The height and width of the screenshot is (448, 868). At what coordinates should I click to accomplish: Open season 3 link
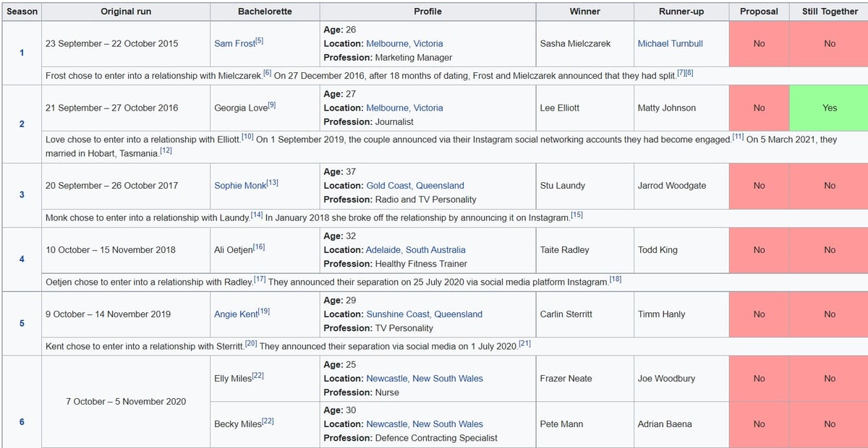(x=22, y=195)
